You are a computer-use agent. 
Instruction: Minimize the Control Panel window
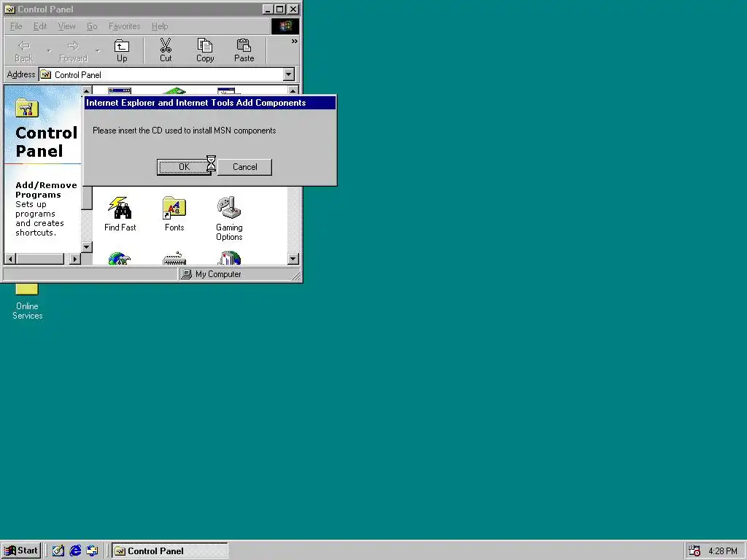tap(268, 9)
